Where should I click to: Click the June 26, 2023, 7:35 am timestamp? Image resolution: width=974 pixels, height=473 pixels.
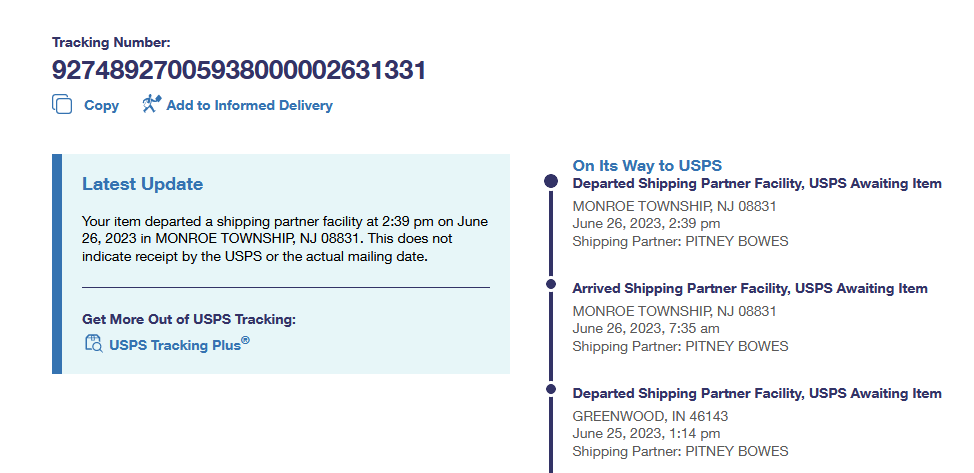(647, 328)
